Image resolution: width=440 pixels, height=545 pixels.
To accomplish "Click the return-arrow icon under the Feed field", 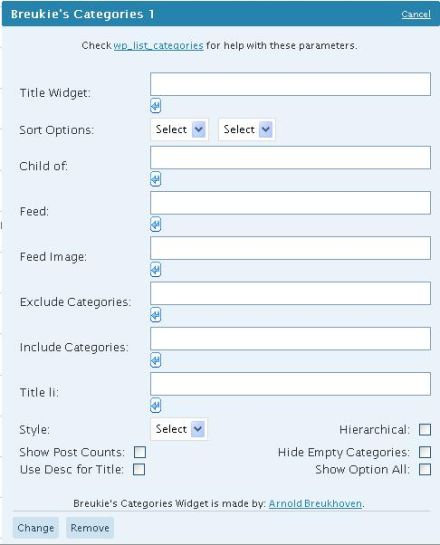I will [155, 224].
